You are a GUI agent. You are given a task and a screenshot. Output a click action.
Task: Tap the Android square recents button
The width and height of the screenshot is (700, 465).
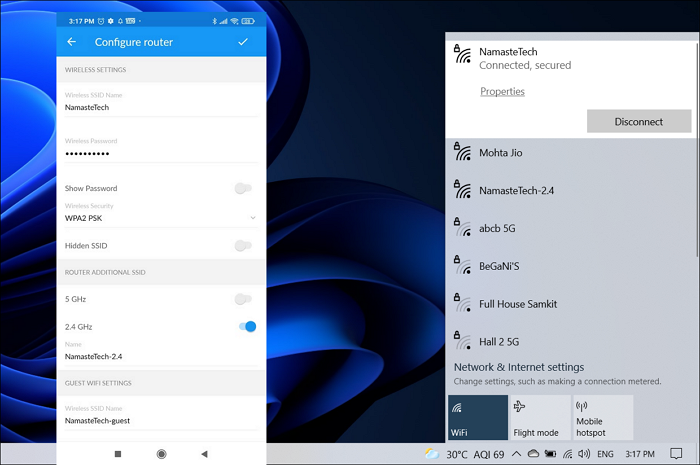[118, 454]
